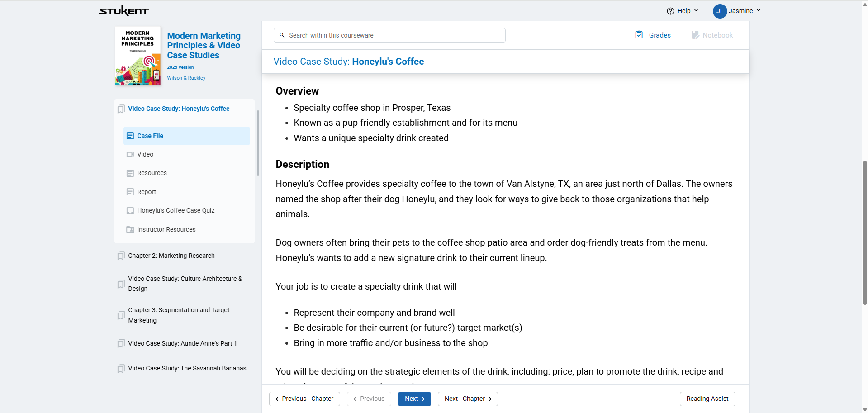Click the Grades clipboard icon
This screenshot has height=413, width=868.
click(639, 35)
